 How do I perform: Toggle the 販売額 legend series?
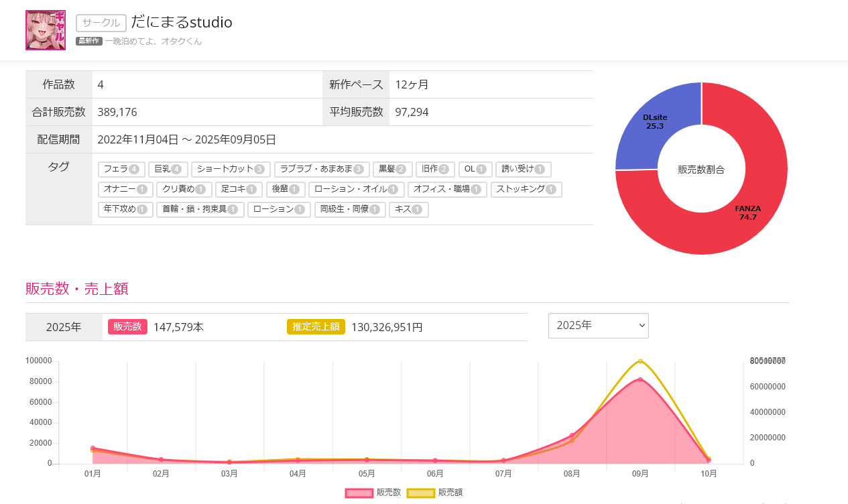[434, 493]
